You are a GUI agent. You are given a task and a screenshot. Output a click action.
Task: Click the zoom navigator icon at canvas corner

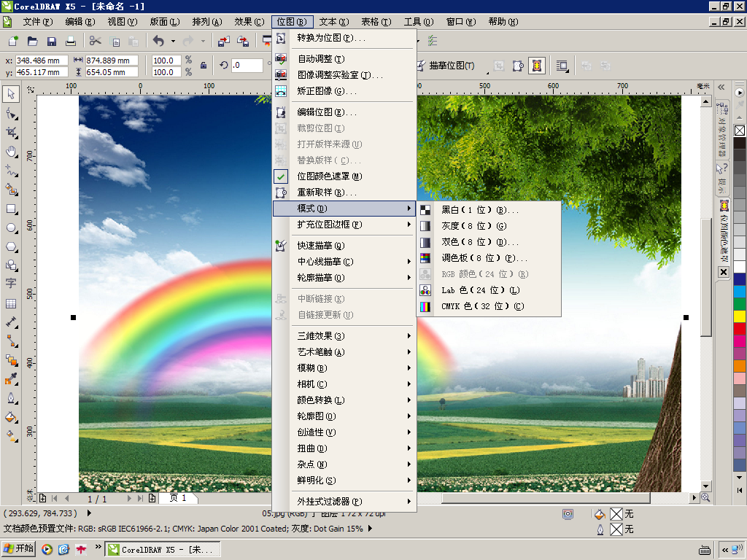click(705, 497)
